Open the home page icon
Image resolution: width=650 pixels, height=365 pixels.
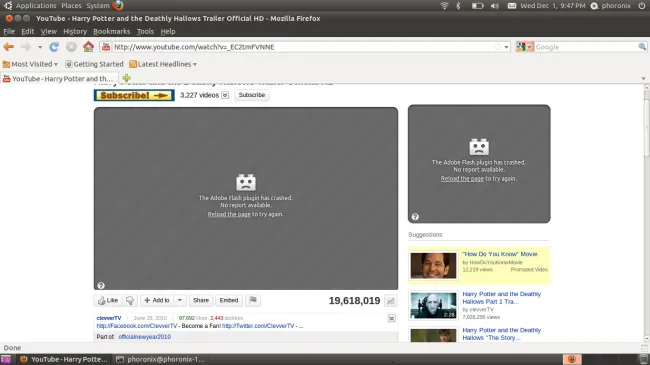(x=88, y=46)
